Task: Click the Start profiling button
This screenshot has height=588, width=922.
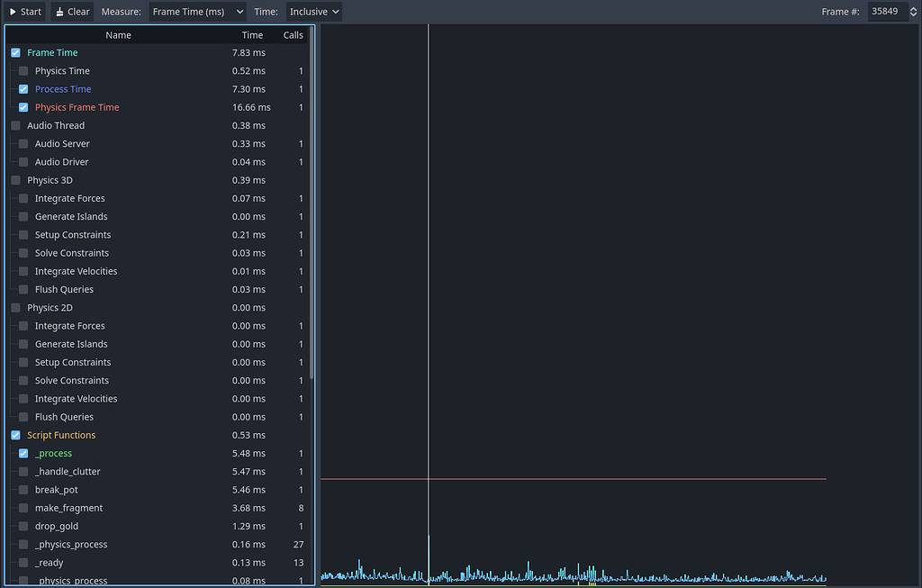Action: 25,12
